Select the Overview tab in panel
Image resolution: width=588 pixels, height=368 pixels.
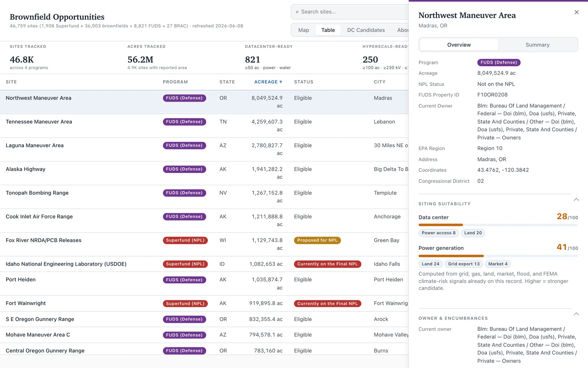point(459,45)
